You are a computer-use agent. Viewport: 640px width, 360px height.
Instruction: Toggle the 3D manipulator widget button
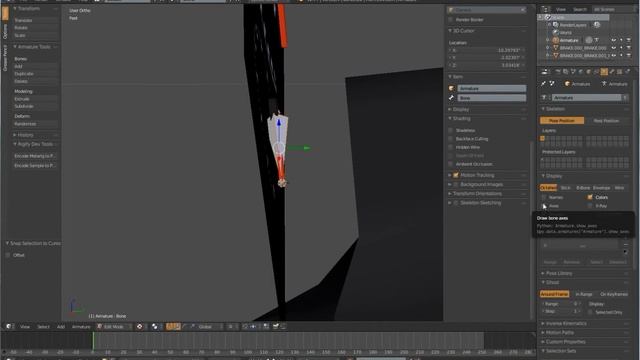pos(169,327)
